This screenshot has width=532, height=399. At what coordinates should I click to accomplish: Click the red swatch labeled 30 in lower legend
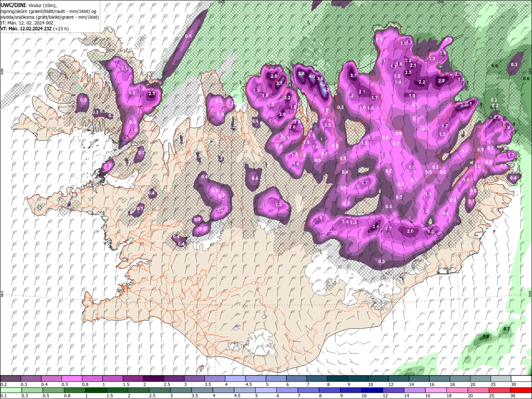521,390
